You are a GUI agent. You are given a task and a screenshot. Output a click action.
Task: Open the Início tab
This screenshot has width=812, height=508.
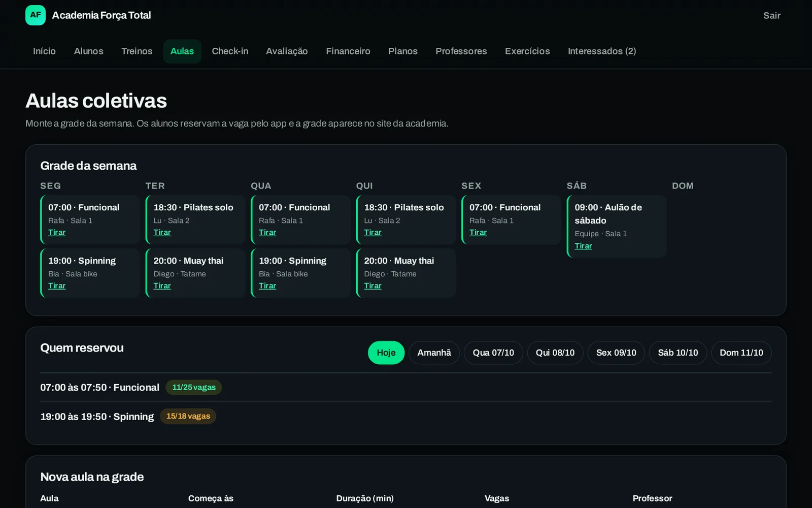(44, 51)
